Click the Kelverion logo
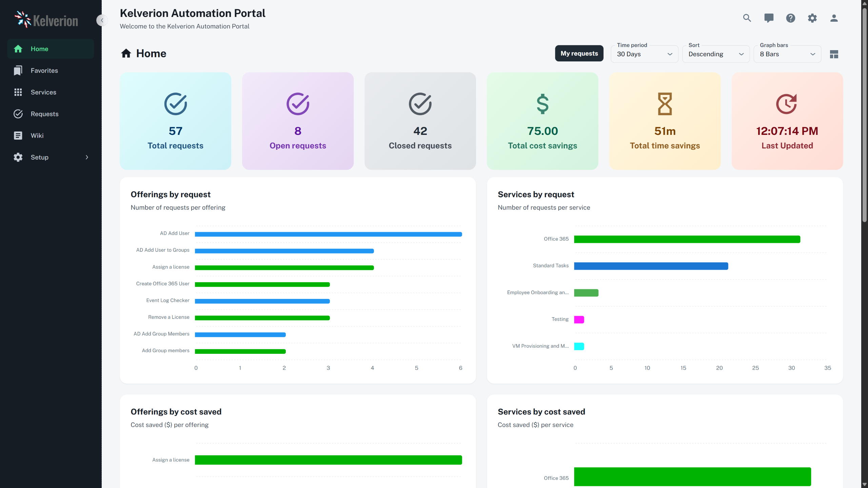 point(46,20)
